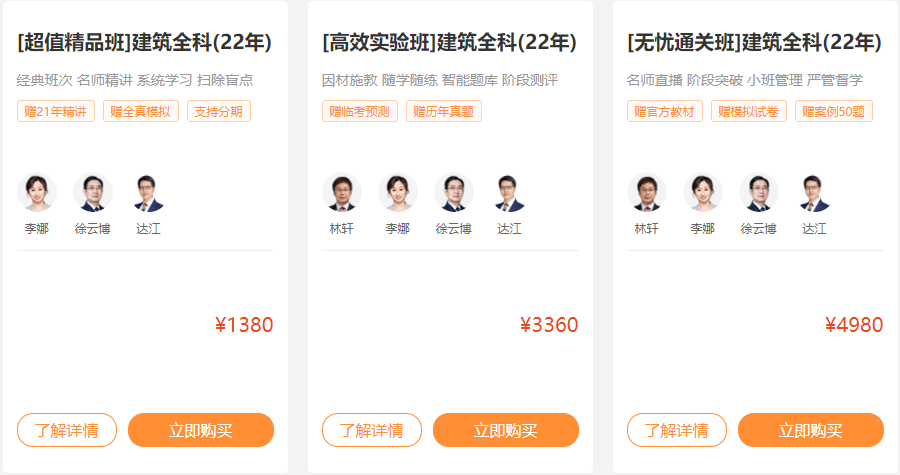
Task: Click 达江 avatar in 超值精品班 card
Action: (148, 192)
